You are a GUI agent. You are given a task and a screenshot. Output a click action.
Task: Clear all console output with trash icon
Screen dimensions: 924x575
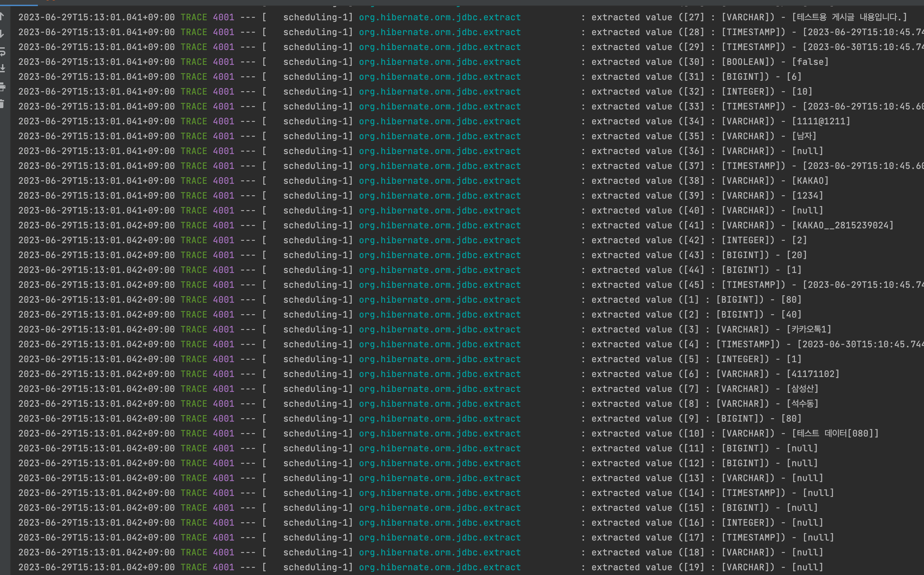click(2, 103)
